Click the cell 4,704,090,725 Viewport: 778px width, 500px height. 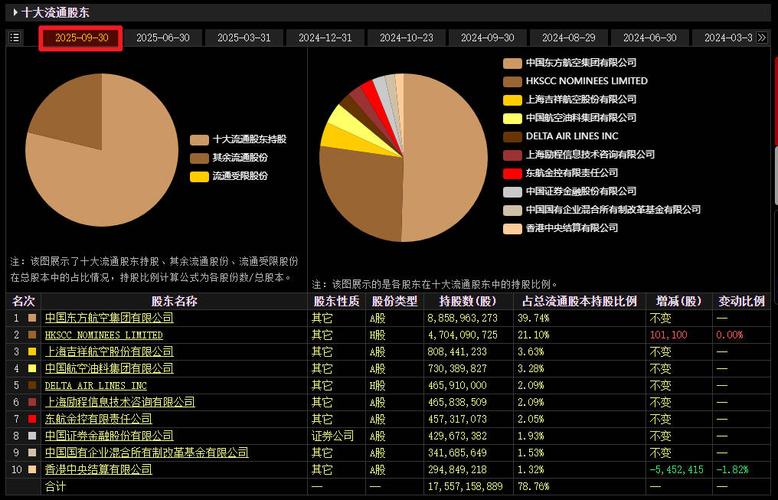click(x=462, y=335)
